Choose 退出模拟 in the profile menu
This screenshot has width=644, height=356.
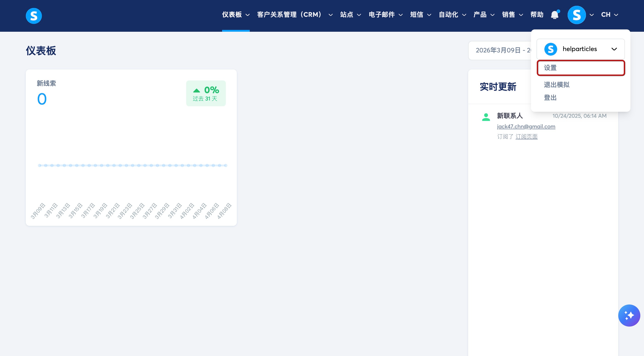[x=557, y=85]
